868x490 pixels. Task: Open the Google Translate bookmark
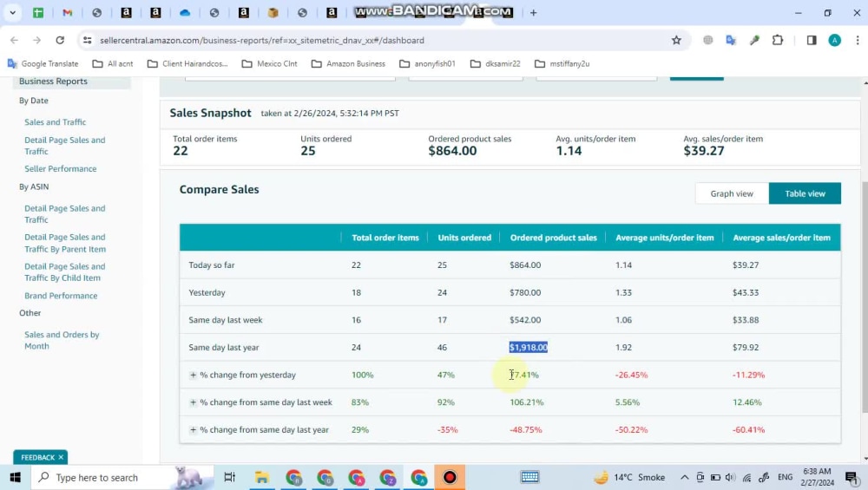pos(43,63)
